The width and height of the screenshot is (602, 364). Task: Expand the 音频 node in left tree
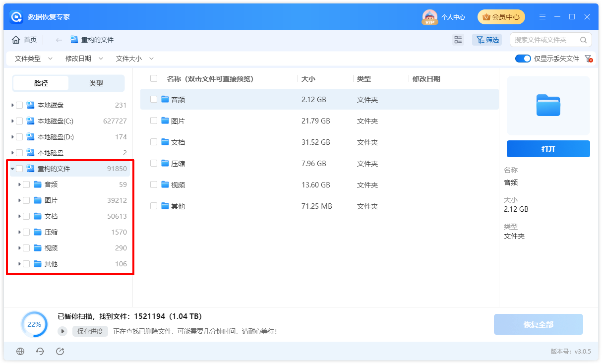point(19,184)
